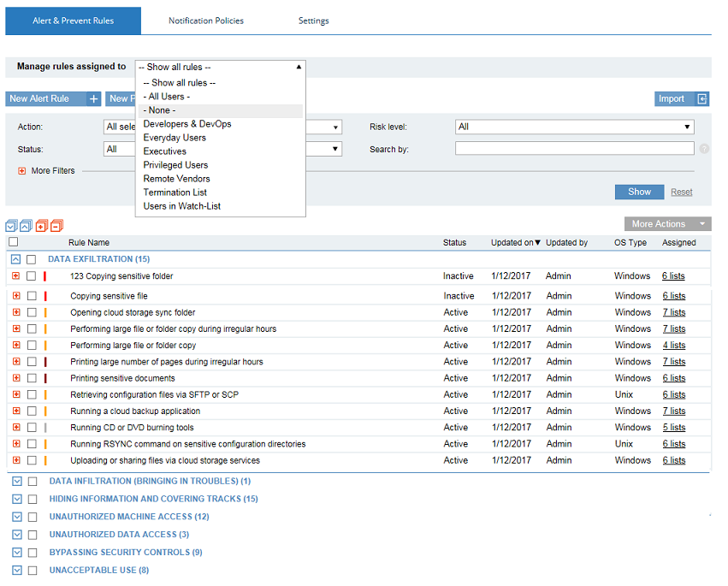Click the Reset link
The height and width of the screenshot is (586, 728).
point(681,192)
